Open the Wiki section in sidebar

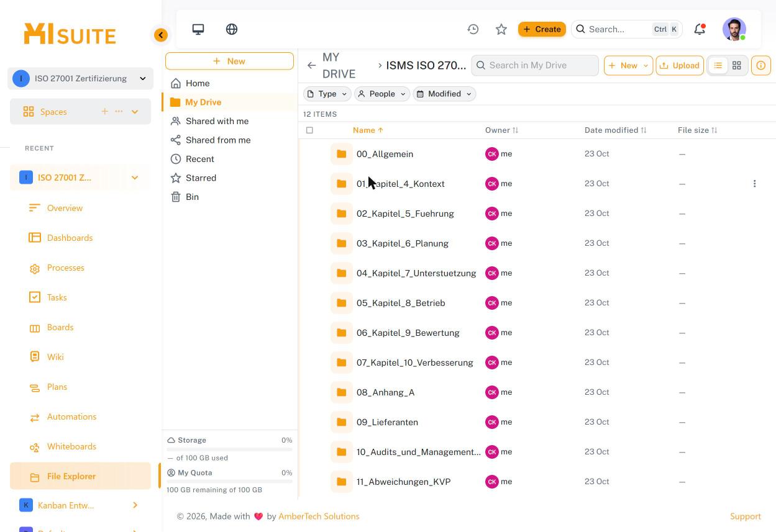point(55,357)
